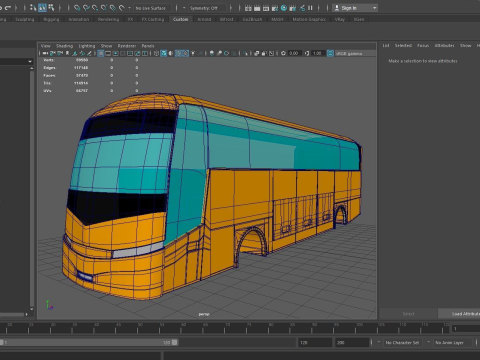Viewport: 480px width, 360px height.
Task: Open the viewport Panels menu
Action: point(148,46)
